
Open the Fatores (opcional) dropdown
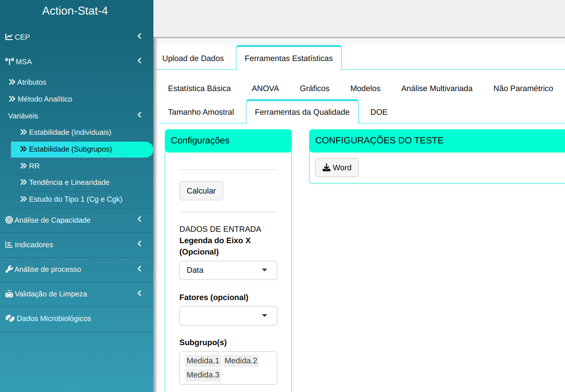tap(228, 316)
